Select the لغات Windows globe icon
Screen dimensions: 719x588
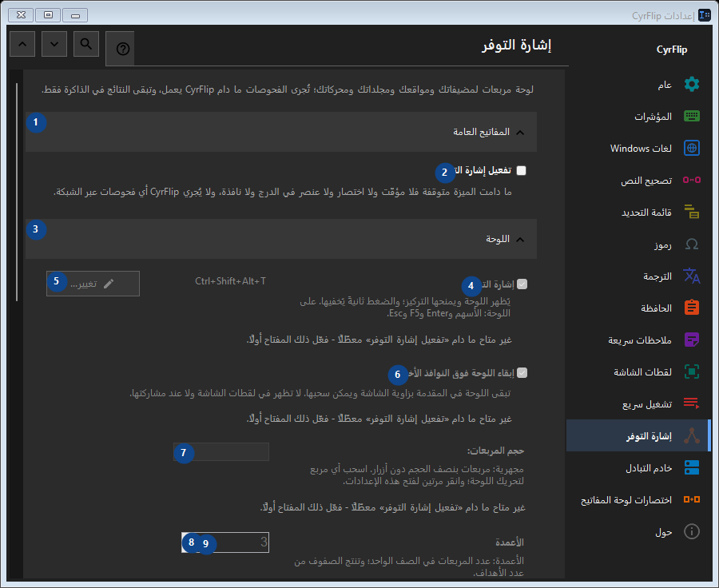(x=692, y=148)
